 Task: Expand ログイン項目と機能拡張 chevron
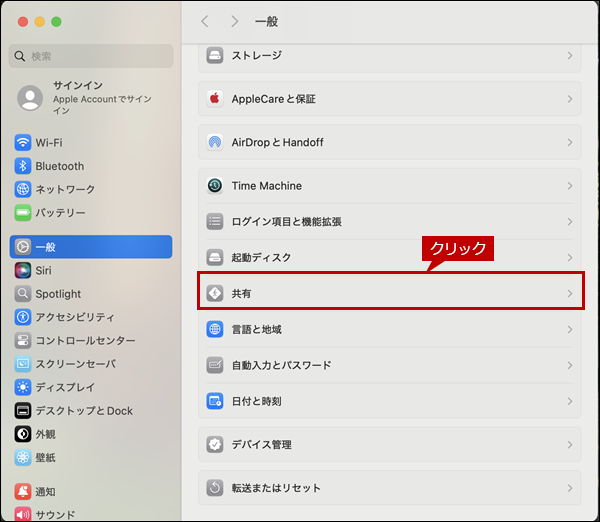pyautogui.click(x=570, y=222)
